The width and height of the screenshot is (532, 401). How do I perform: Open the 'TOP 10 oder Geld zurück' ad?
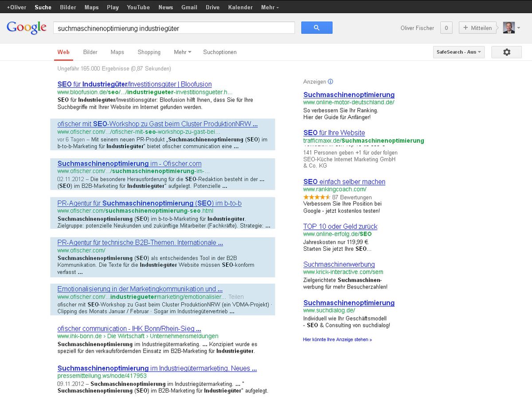pyautogui.click(x=340, y=226)
